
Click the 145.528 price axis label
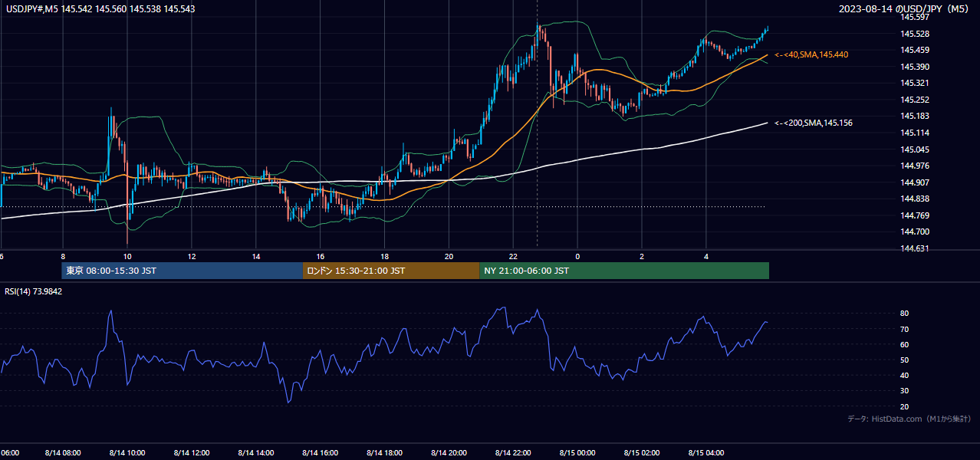[x=915, y=34]
